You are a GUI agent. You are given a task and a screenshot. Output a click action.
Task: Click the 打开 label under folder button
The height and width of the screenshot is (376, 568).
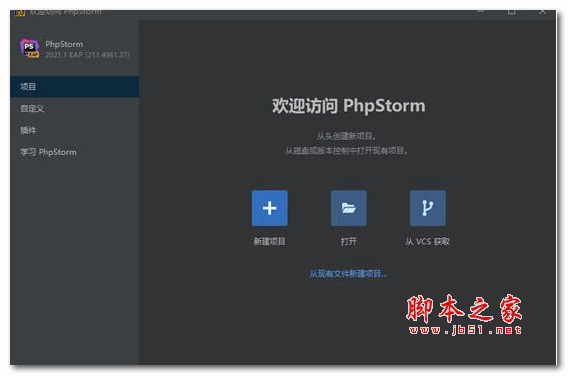[348, 241]
